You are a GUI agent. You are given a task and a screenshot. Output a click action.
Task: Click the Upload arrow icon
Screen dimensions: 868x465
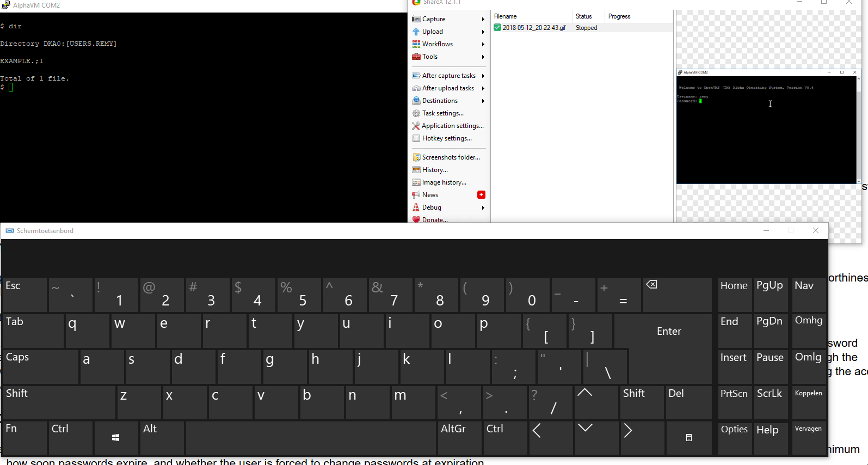(416, 32)
